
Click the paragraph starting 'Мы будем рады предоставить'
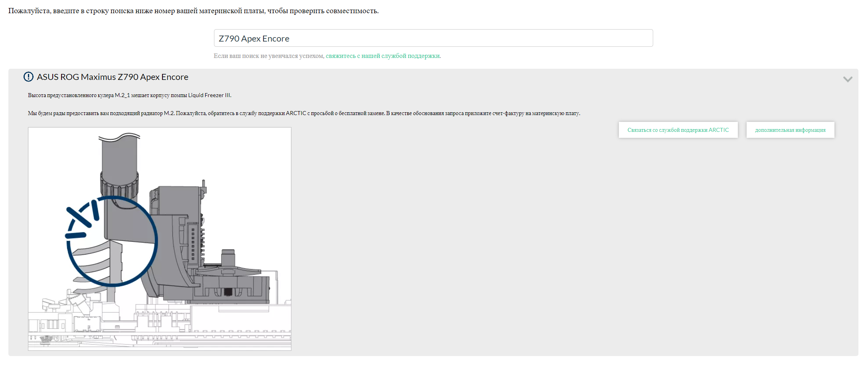pyautogui.click(x=304, y=113)
